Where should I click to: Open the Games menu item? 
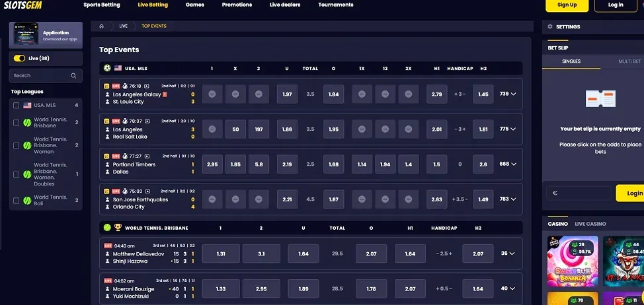point(194,5)
